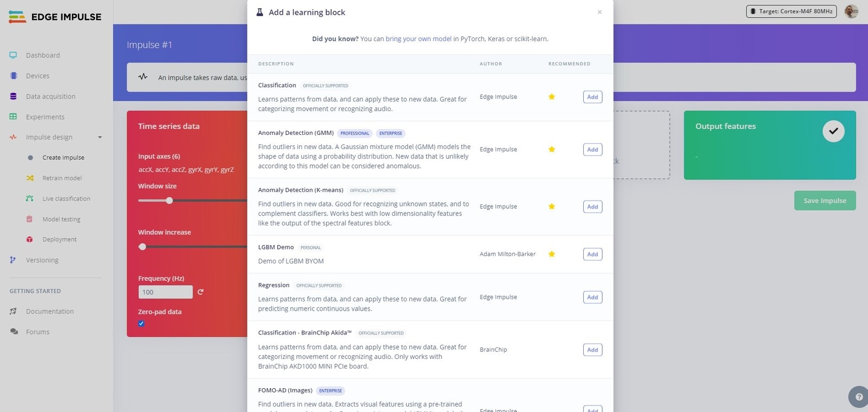Click the Output features checkmark icon
The image size is (868, 412).
click(x=833, y=131)
